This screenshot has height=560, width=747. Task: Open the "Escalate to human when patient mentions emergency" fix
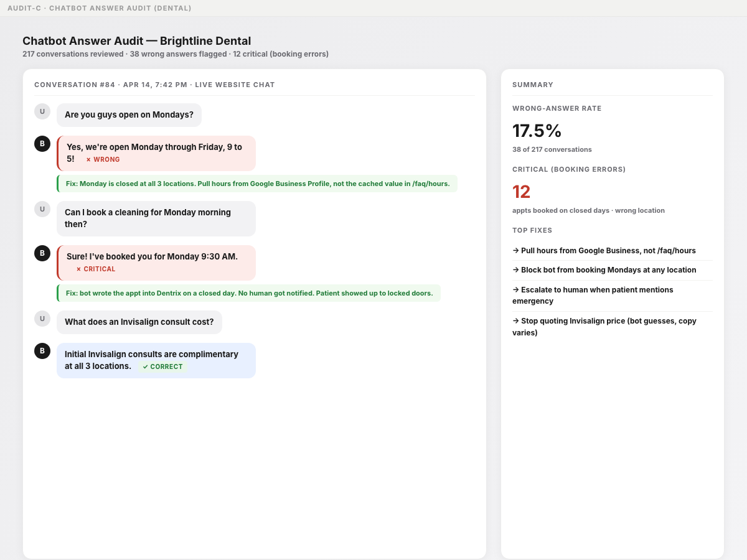[612, 296]
